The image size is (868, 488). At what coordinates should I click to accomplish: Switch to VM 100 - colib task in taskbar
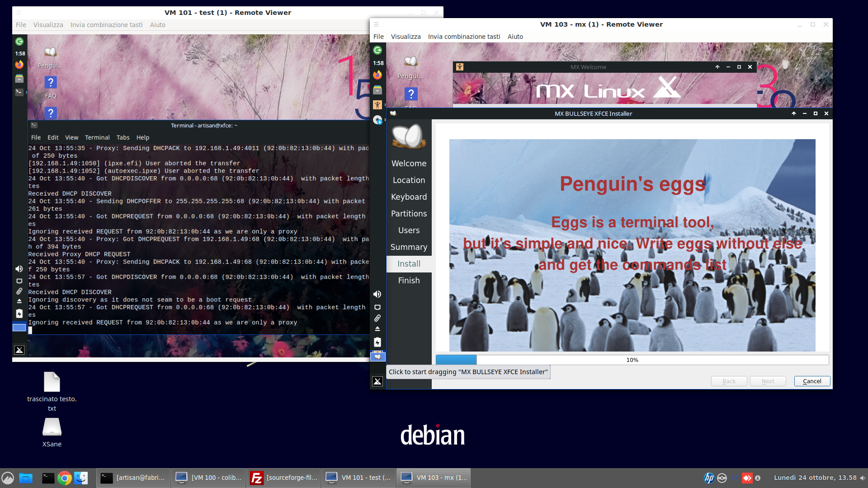pos(208,478)
